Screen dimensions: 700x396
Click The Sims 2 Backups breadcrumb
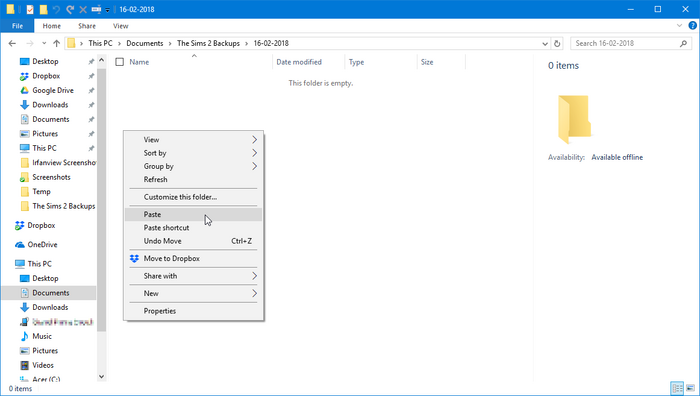tap(208, 43)
